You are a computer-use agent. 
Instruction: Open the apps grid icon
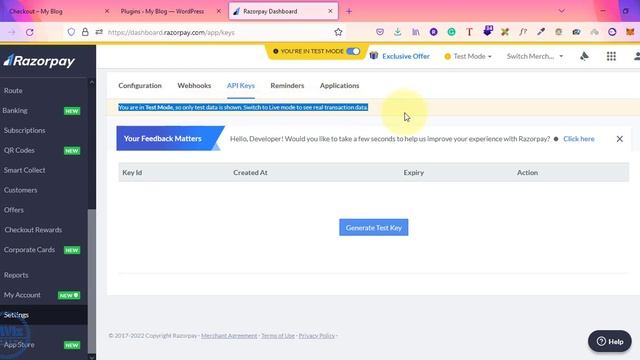(x=611, y=56)
